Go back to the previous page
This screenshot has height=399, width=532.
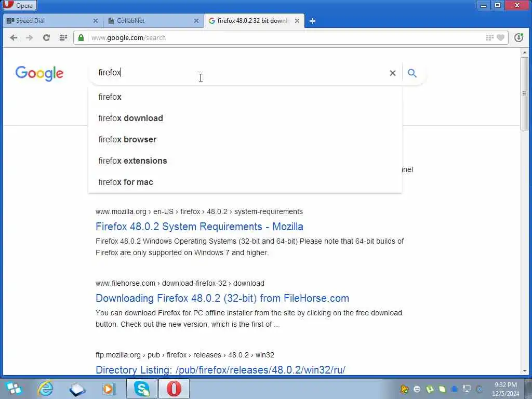pyautogui.click(x=14, y=37)
